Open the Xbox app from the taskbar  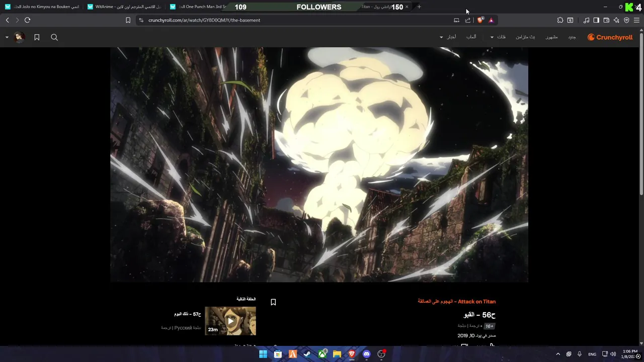coord(322,354)
